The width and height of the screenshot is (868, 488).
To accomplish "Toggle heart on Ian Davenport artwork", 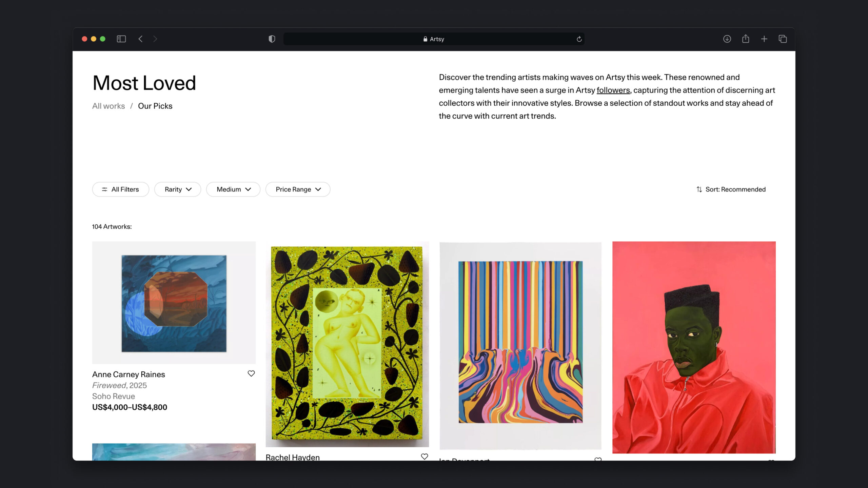I will pos(598,459).
